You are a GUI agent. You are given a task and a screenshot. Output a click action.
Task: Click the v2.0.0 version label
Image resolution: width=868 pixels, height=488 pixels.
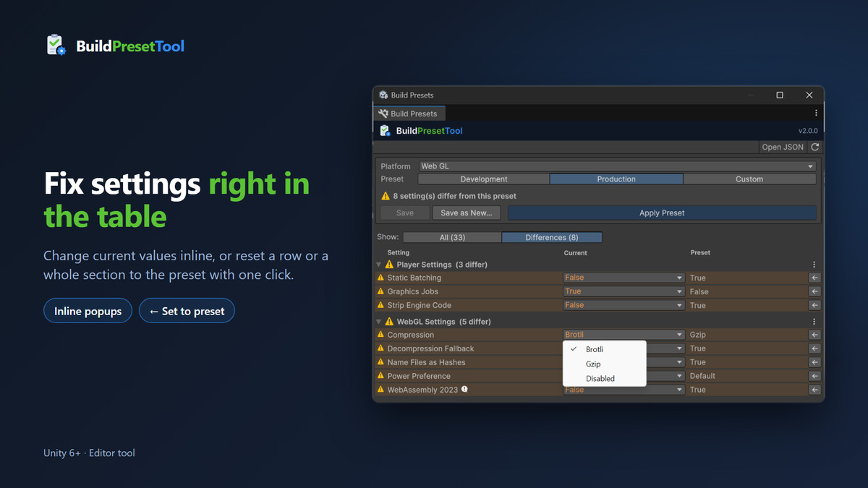point(808,131)
